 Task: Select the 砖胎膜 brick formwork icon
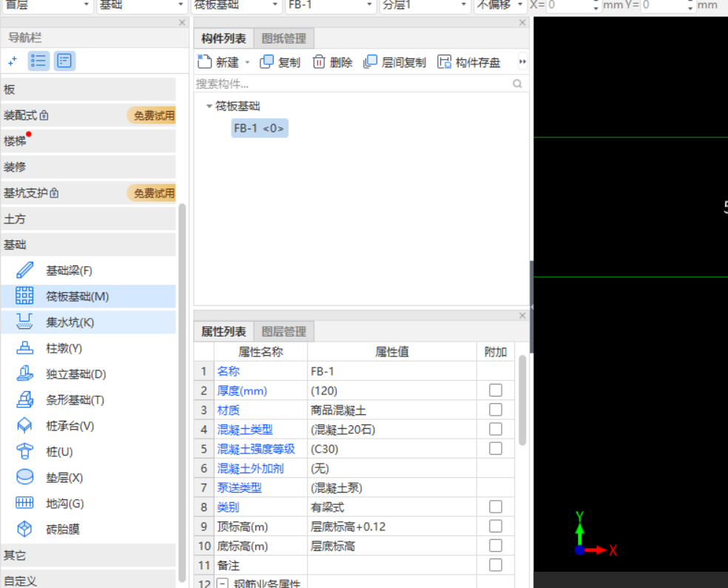(x=24, y=529)
